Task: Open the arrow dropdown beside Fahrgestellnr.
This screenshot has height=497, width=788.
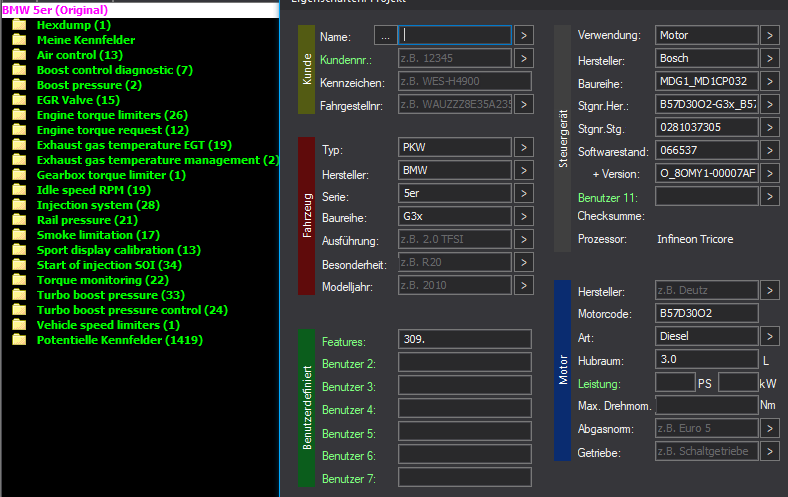Action: (x=524, y=105)
